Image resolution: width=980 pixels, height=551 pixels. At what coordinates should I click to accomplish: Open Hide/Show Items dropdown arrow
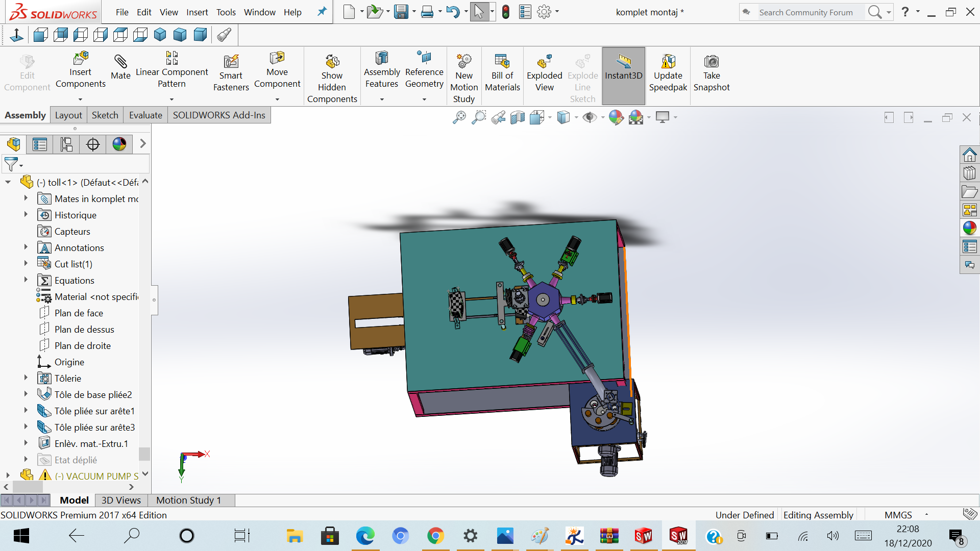tap(603, 117)
